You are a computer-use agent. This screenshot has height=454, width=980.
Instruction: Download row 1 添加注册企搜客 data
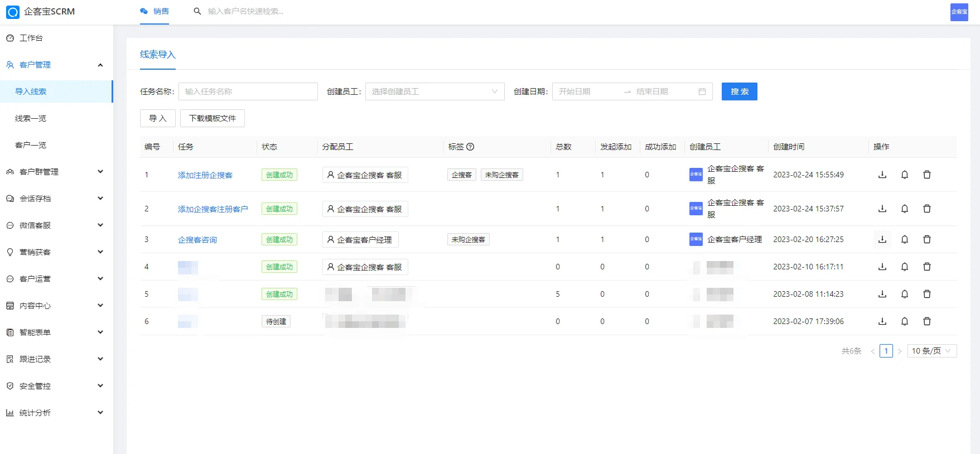(x=882, y=175)
